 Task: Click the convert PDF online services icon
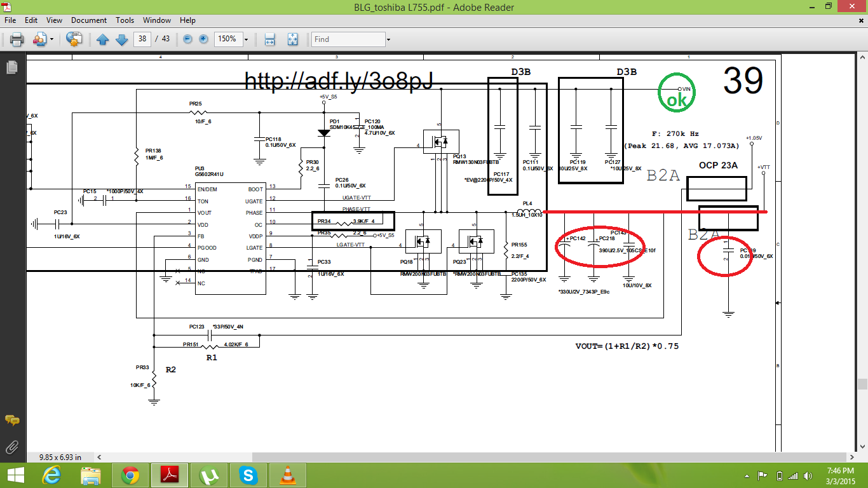point(74,39)
